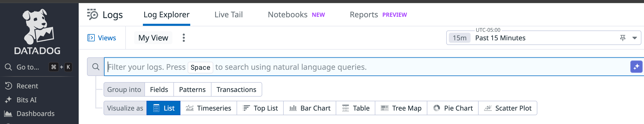Select Pie Chart visualization
This screenshot has width=644, height=124.
453,108
